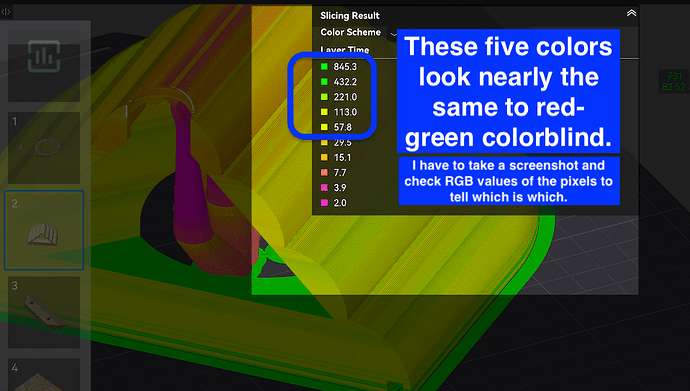Click the 2.0 layer time value

340,203
